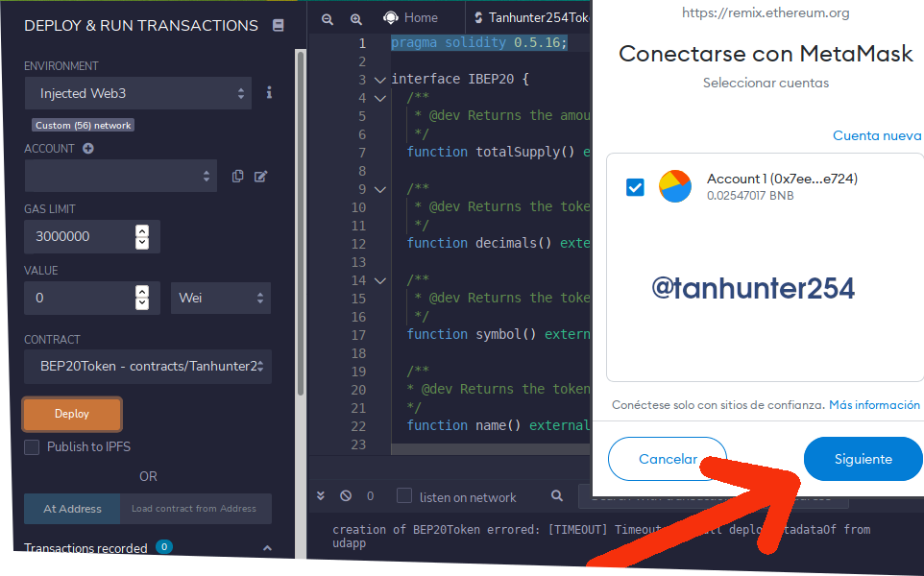Click Account 1 avatar icon
The width and height of the screenshot is (924, 576).
(x=674, y=186)
